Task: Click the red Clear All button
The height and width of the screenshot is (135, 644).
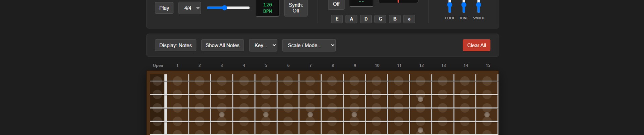Action: (477, 45)
